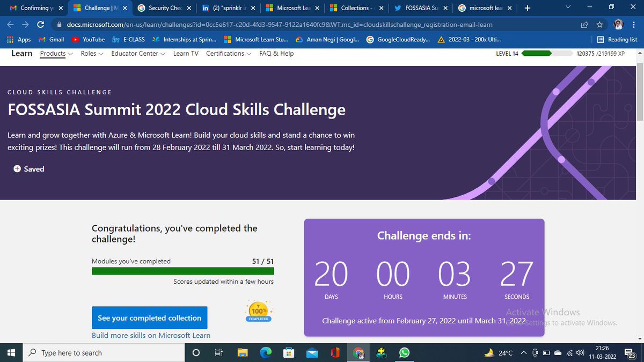644x362 pixels.
Task: Expand the Roles menu
Action: pyautogui.click(x=92, y=54)
